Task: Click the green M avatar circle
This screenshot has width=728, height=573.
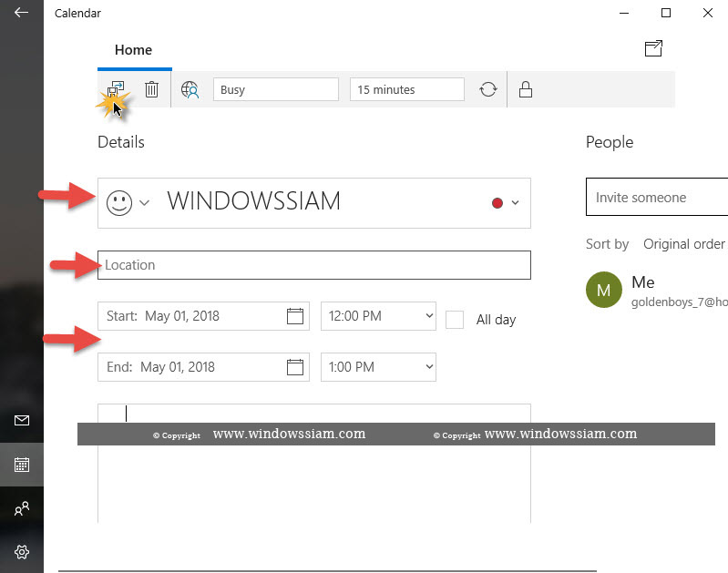Action: coord(603,291)
